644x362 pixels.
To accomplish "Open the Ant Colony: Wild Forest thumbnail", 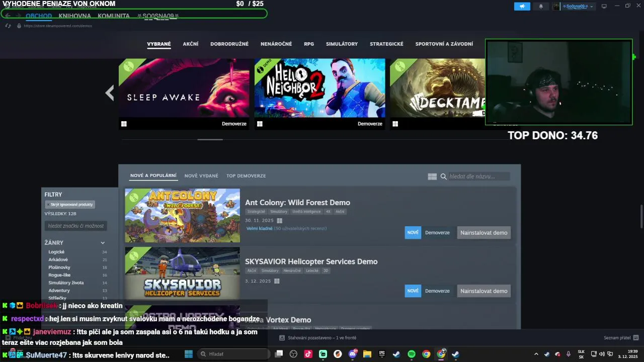I will (182, 215).
